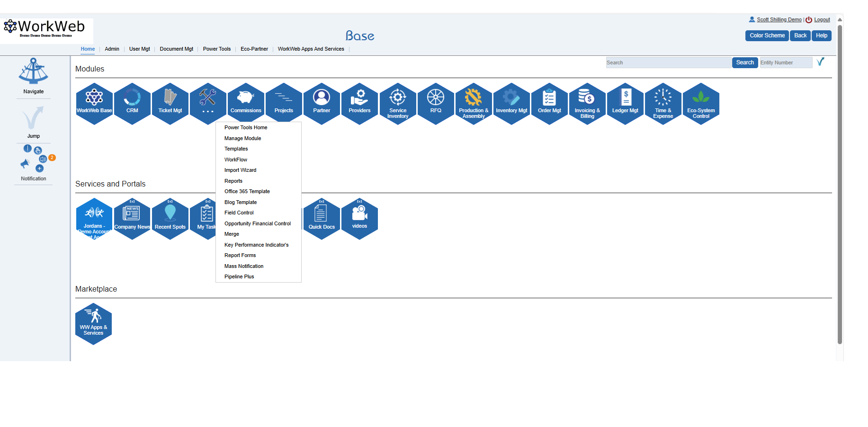Select Import Wizard from the menu
The height and width of the screenshot is (427, 868).
point(240,170)
